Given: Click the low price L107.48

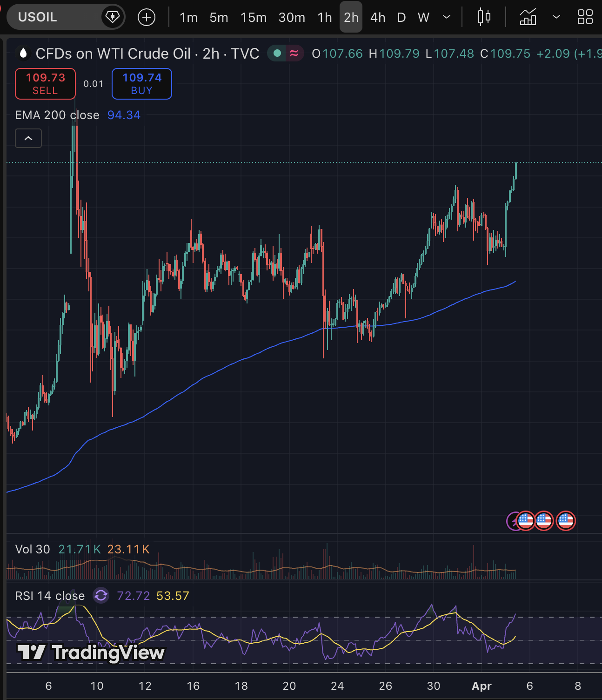Looking at the screenshot, I should click(x=449, y=54).
